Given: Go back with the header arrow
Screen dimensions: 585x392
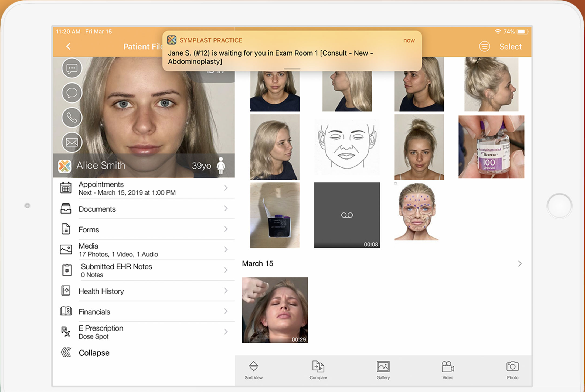Looking at the screenshot, I should tap(69, 46).
